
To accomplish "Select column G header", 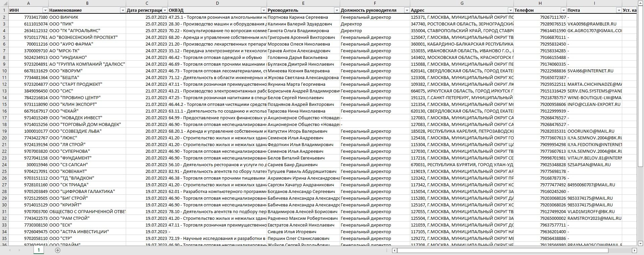I will 462,3.
